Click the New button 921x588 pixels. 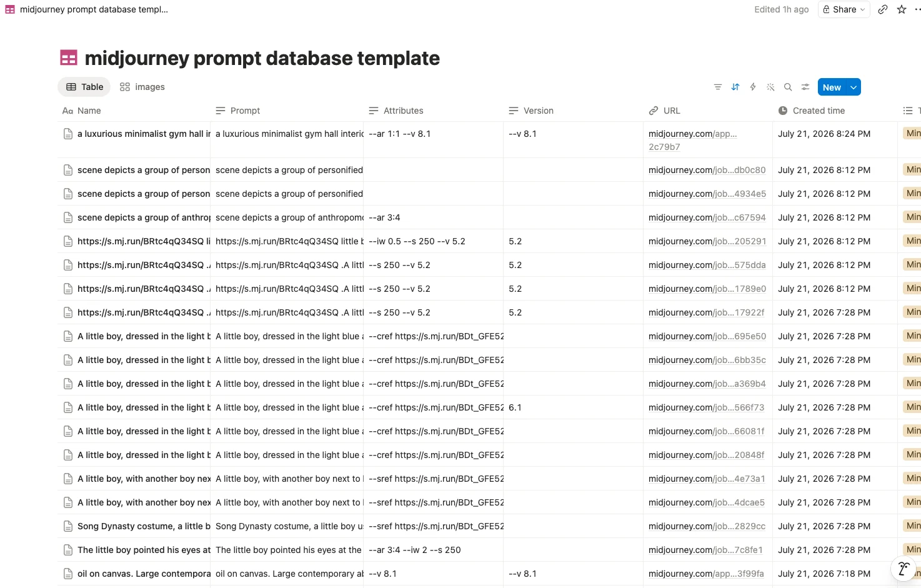pyautogui.click(x=832, y=87)
